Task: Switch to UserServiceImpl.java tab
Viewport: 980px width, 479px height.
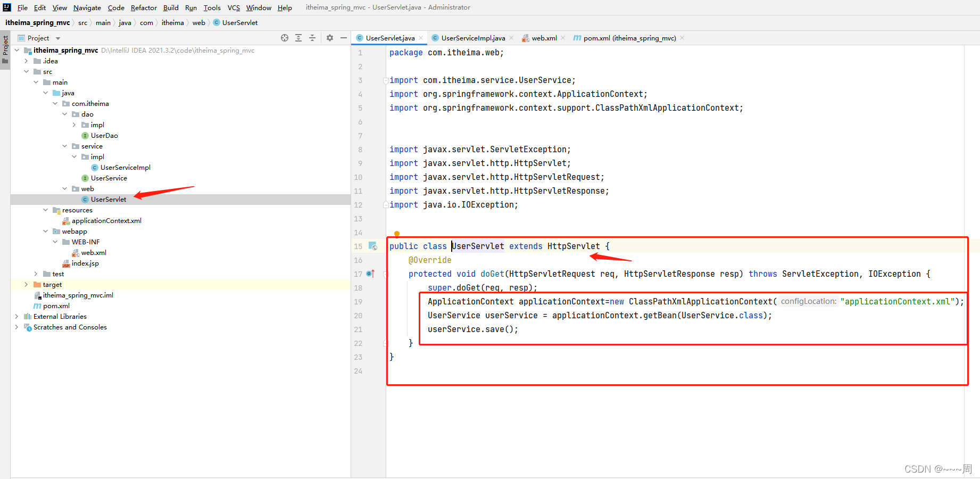Action: [x=473, y=38]
